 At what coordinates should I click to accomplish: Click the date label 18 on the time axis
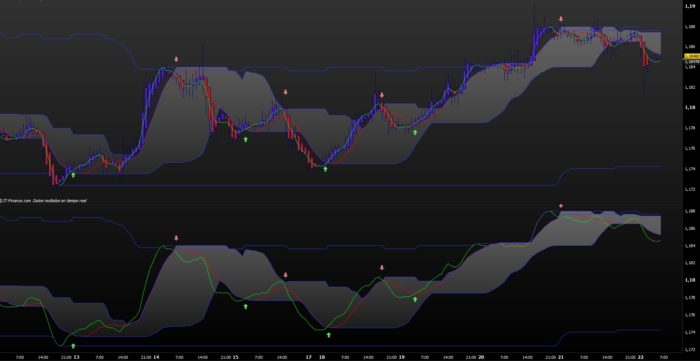pos(322,357)
